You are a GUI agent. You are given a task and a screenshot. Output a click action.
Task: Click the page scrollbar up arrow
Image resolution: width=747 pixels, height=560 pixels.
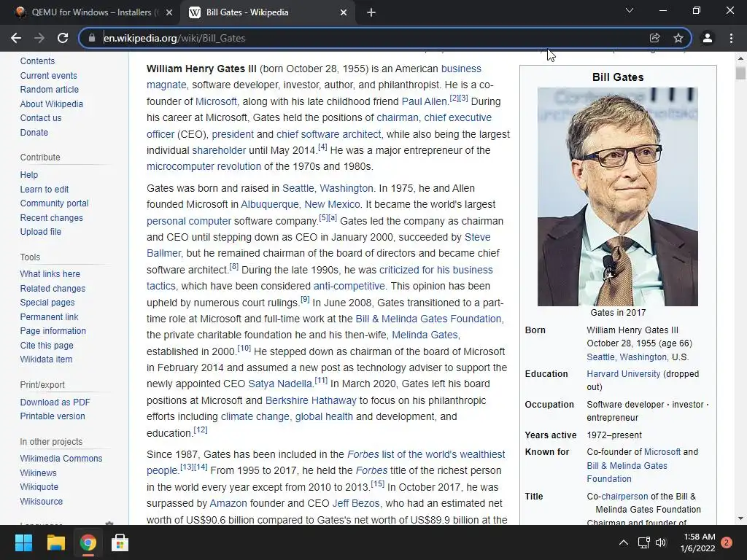pos(740,58)
